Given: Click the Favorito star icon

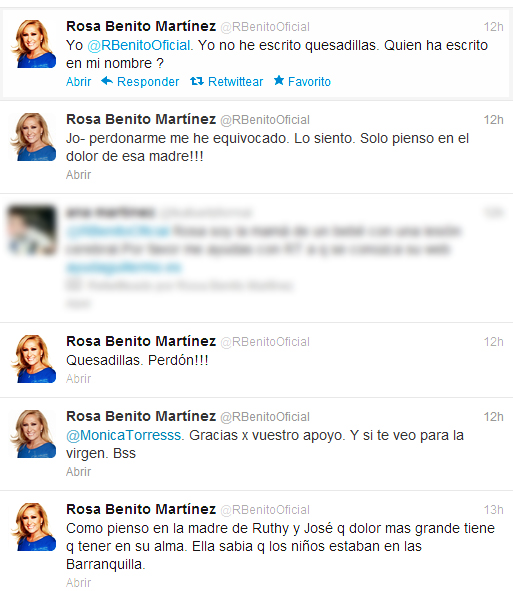Looking at the screenshot, I should coord(279,80).
